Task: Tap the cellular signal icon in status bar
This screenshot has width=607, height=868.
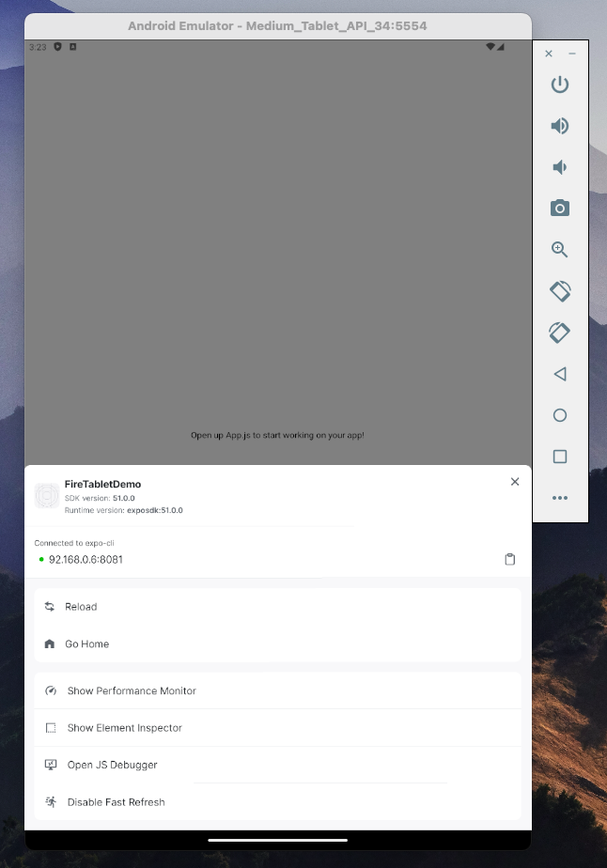Action: tap(501, 47)
